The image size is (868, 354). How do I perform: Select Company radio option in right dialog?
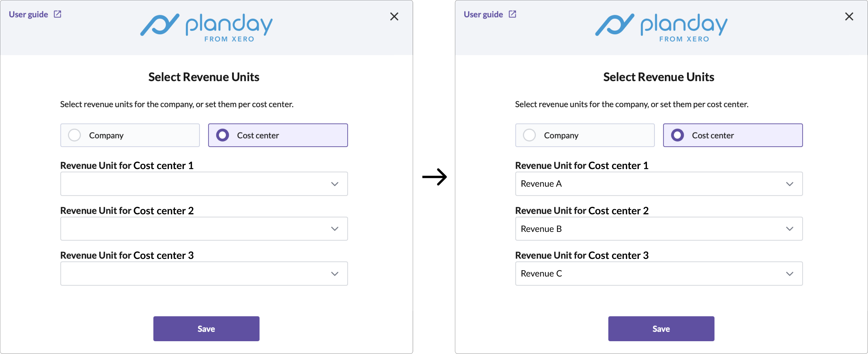point(585,135)
